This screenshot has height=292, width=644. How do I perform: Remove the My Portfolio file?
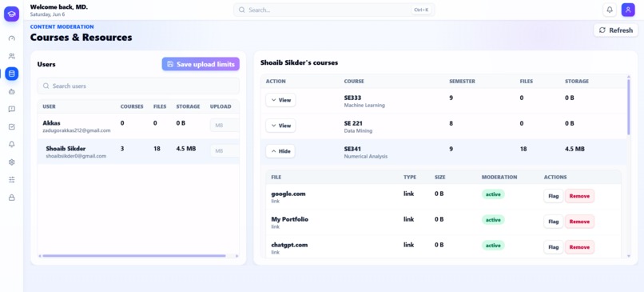click(x=579, y=222)
